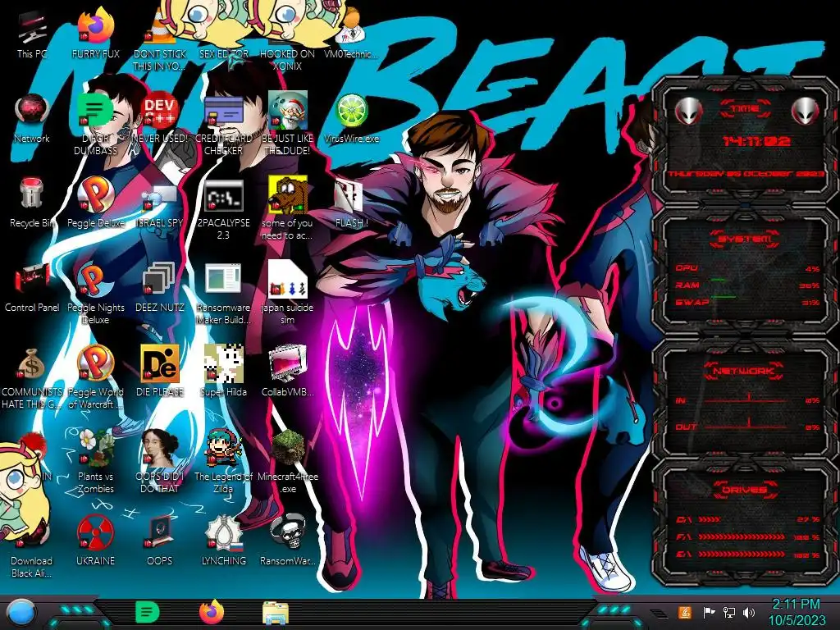Open BE JUST LIKE THE DUDE! icon
This screenshot has width=840, height=630.
point(287,125)
